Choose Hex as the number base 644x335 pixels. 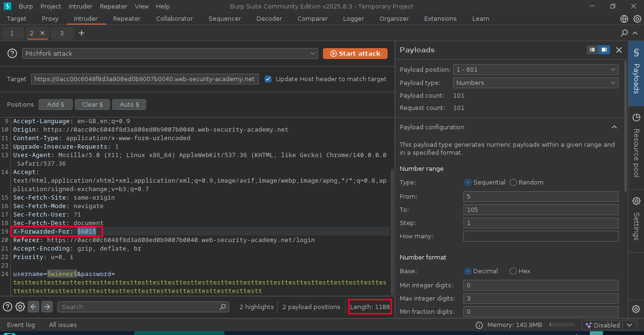click(513, 271)
